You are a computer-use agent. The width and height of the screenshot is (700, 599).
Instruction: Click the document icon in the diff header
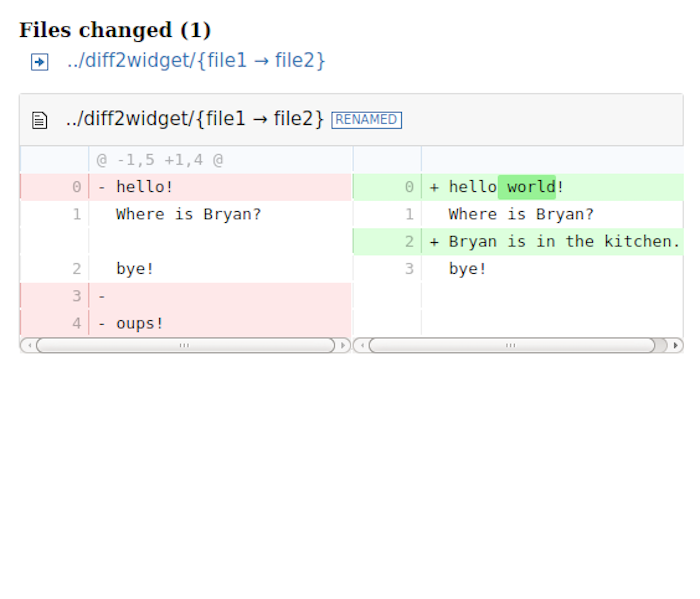pyautogui.click(x=40, y=120)
